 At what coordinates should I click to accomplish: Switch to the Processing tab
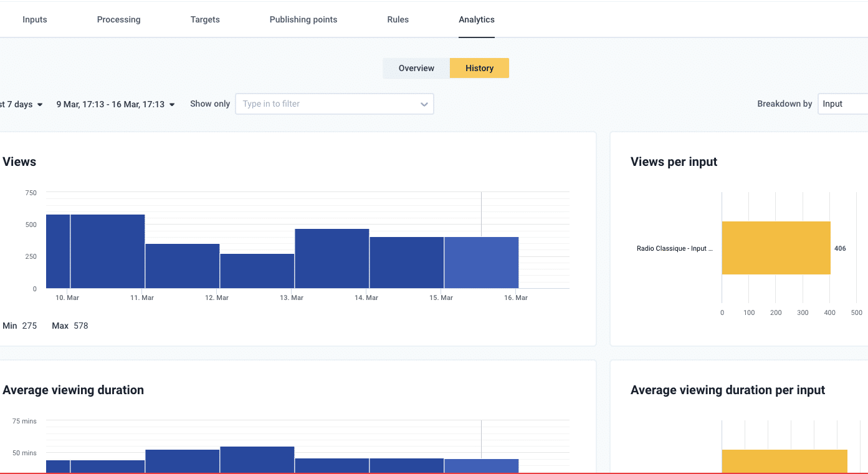tap(118, 19)
